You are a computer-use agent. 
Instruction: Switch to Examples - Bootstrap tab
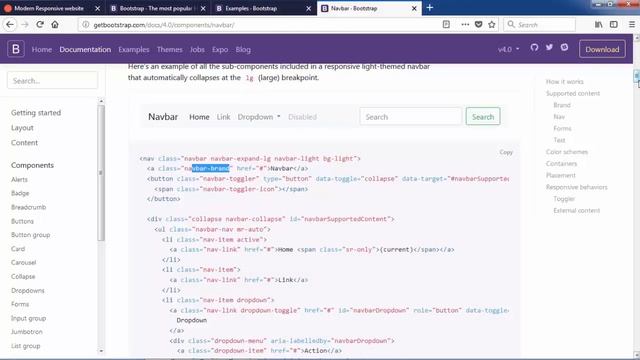pos(251,8)
